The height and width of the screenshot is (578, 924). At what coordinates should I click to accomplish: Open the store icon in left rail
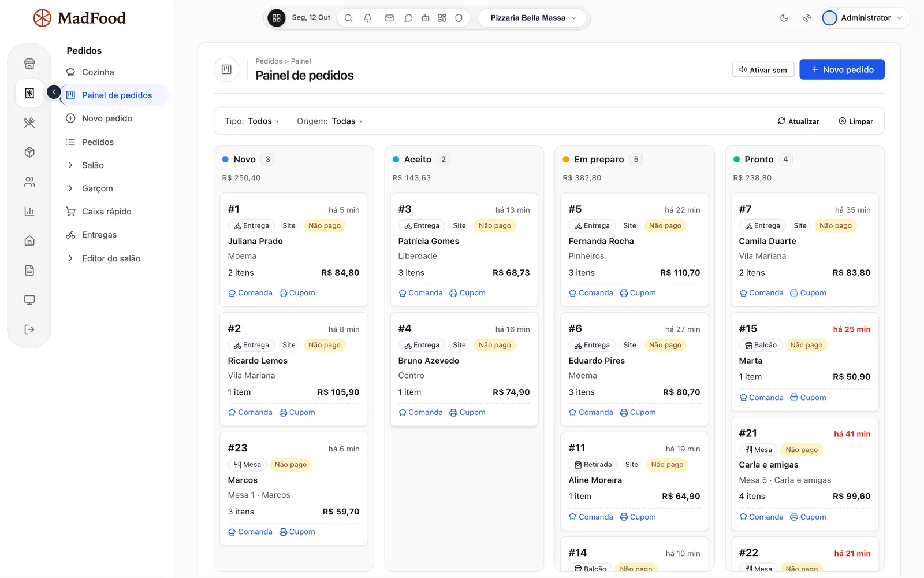pyautogui.click(x=29, y=64)
